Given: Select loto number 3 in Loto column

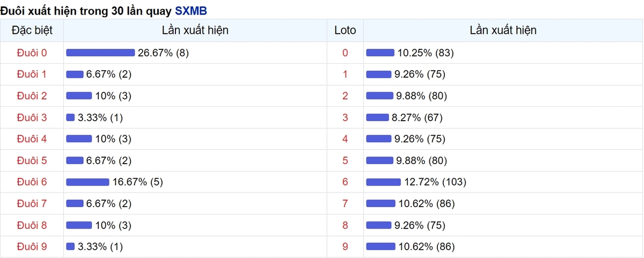Looking at the screenshot, I should pos(345,117).
